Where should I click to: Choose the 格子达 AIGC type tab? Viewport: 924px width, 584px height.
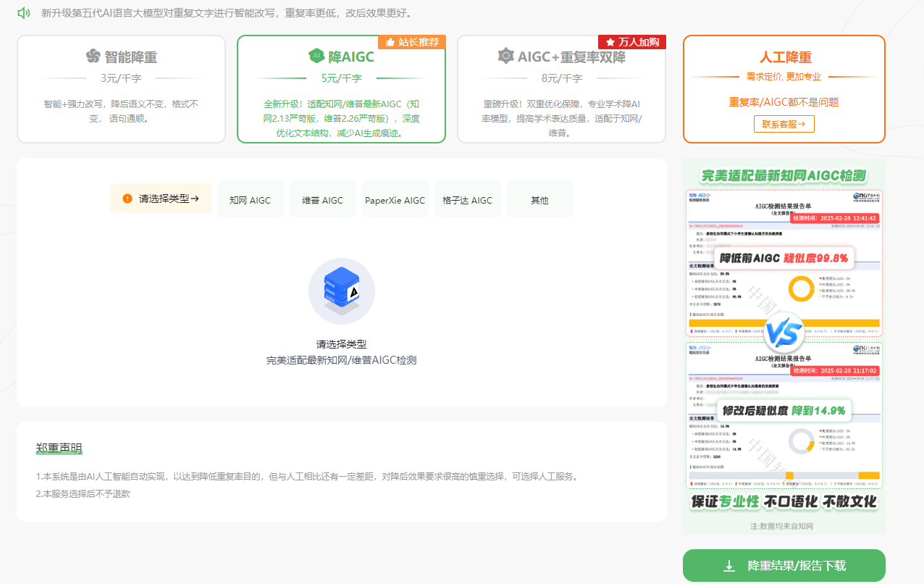pos(467,199)
